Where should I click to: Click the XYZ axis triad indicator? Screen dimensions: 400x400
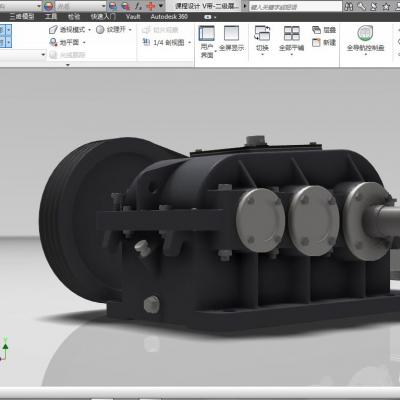[4, 349]
